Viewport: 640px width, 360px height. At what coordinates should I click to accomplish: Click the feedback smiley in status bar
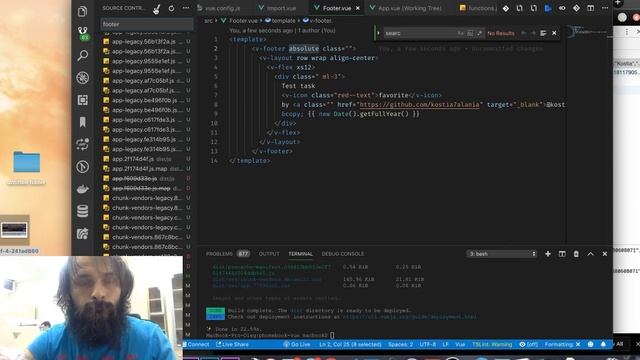[591, 344]
